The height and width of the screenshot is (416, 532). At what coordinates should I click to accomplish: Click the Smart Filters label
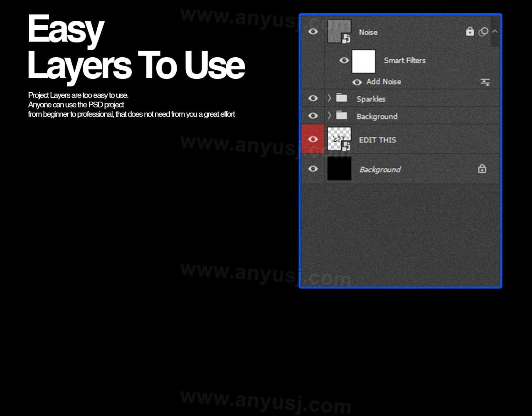point(405,61)
